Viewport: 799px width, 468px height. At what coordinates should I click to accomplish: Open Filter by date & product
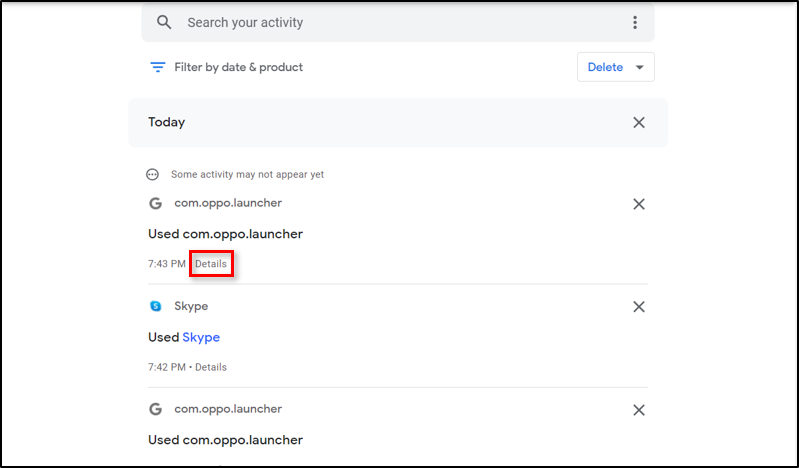tap(238, 67)
